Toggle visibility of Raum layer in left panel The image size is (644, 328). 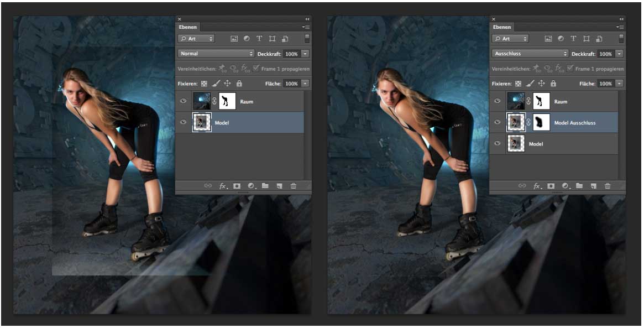(184, 102)
